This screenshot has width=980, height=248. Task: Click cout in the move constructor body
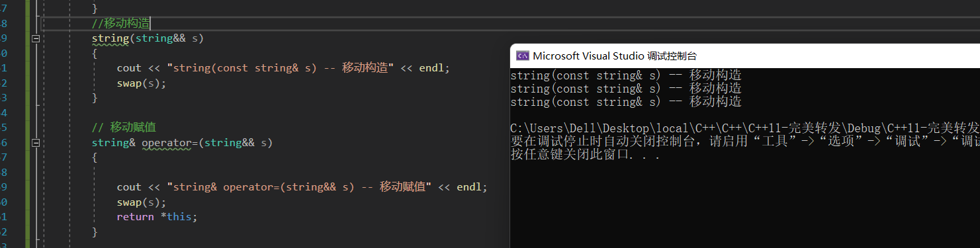pos(129,68)
